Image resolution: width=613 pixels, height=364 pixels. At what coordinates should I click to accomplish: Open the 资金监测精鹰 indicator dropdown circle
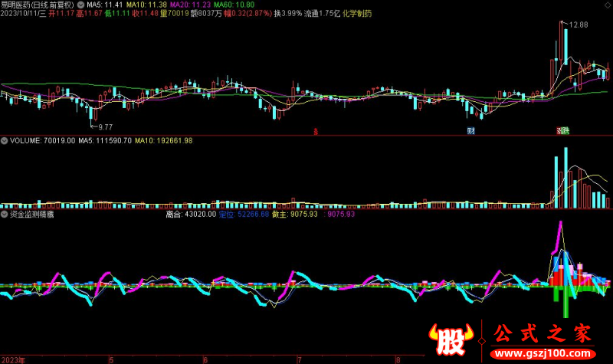[x=4, y=215]
